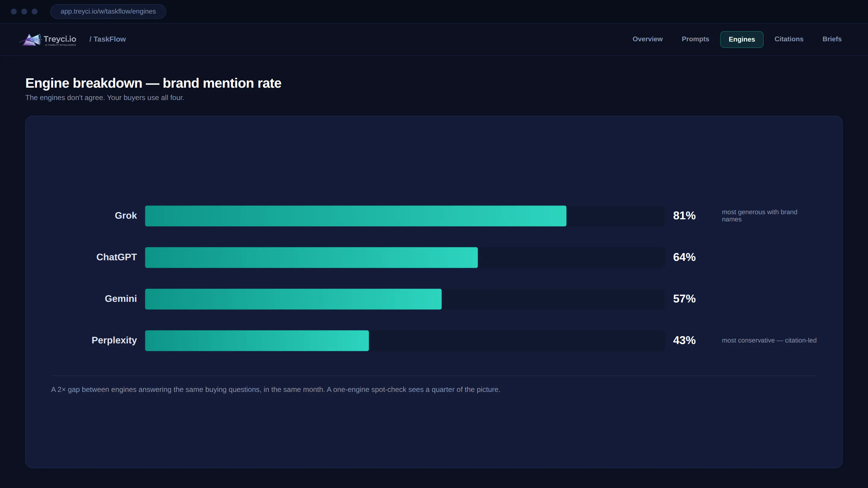Image resolution: width=868 pixels, height=488 pixels.
Task: Click the Grok mention rate bar
Action: click(356, 216)
